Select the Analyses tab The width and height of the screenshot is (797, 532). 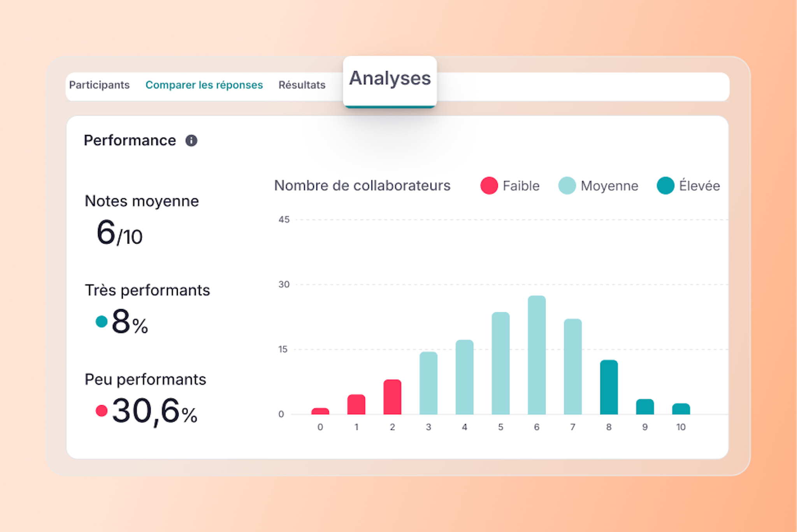390,78
